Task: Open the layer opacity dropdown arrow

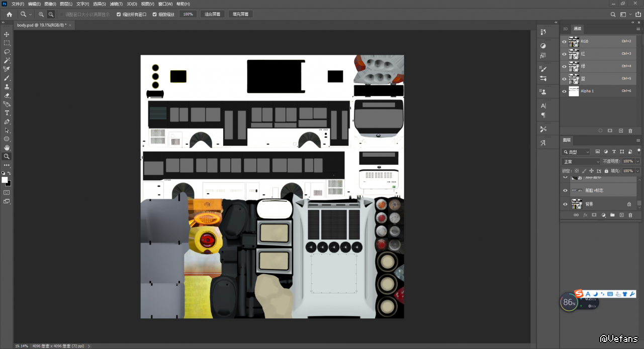Action: click(x=637, y=162)
